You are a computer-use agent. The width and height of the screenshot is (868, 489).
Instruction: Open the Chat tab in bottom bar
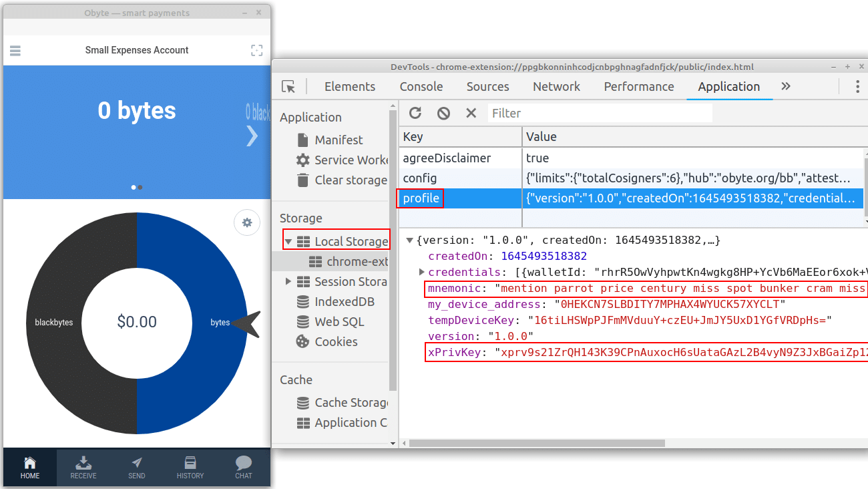pos(244,468)
